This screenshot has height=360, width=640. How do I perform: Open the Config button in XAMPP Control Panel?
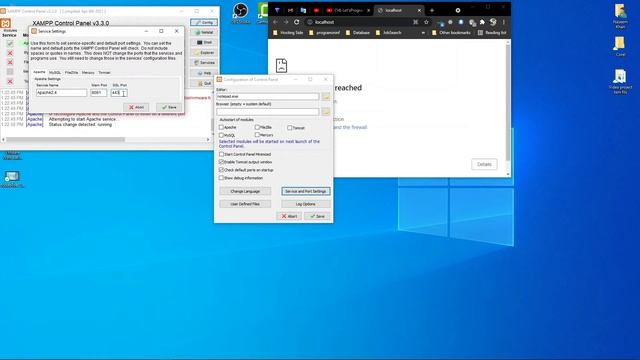point(204,22)
